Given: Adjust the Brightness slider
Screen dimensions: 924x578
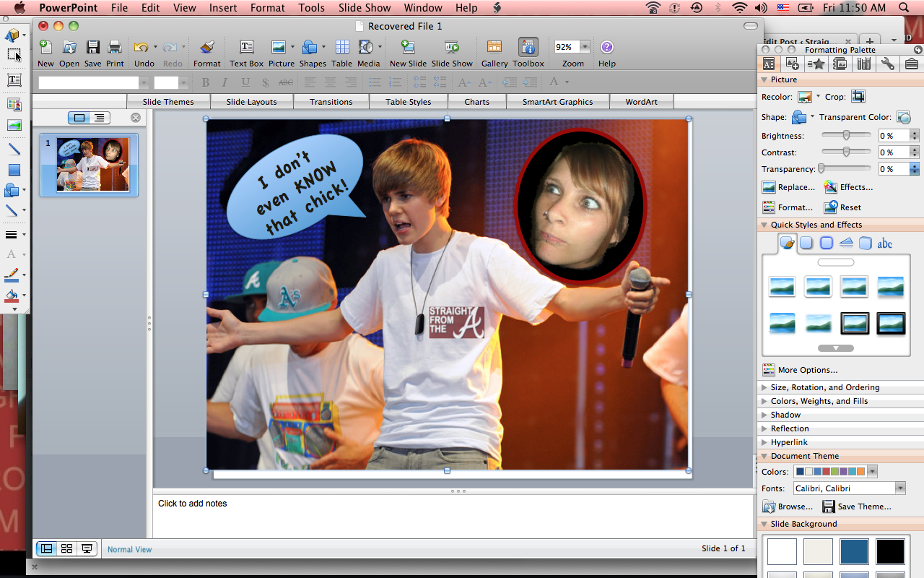Looking at the screenshot, I should coord(847,135).
